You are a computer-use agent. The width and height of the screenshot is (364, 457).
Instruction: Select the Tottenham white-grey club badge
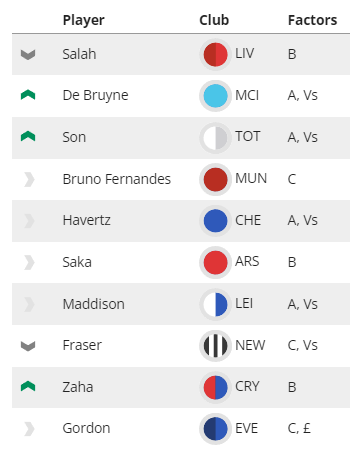point(215,137)
